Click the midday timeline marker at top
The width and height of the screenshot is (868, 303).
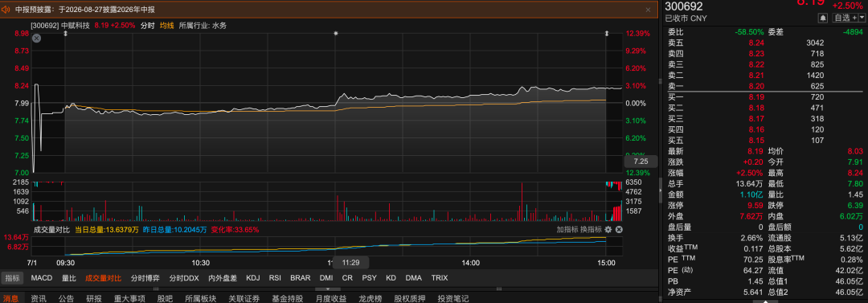coord(335,34)
